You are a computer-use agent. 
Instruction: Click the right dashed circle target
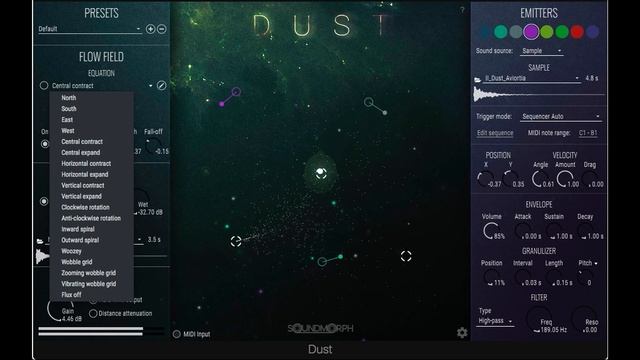click(x=406, y=256)
